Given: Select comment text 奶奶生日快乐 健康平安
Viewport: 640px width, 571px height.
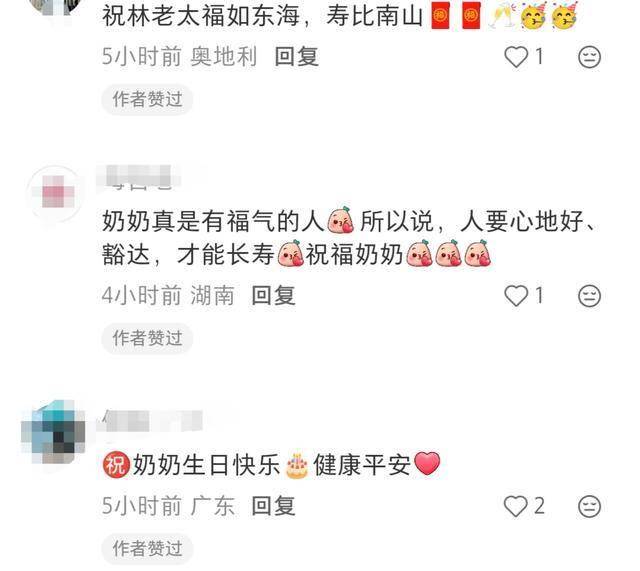Looking at the screenshot, I should [x=272, y=465].
